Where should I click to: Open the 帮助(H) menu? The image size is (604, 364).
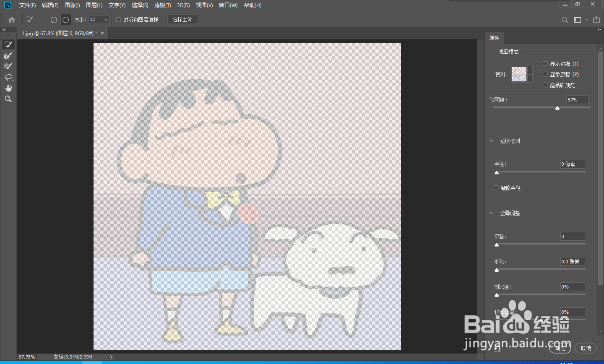click(253, 5)
